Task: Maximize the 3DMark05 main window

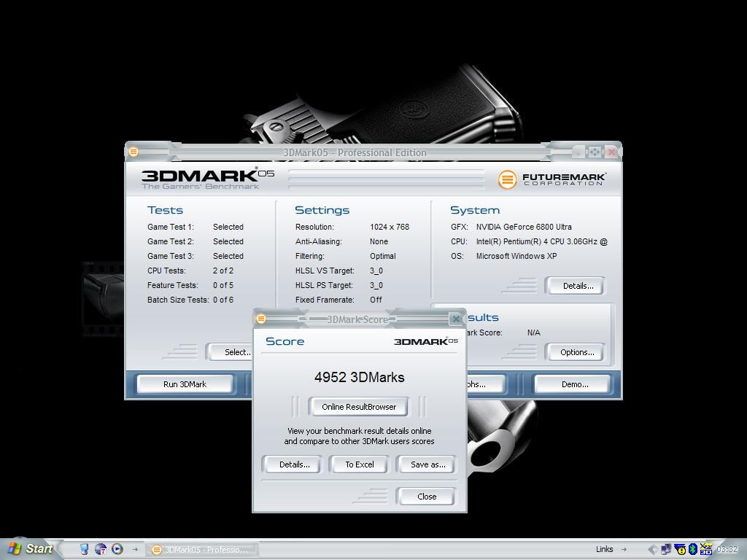Action: click(x=594, y=152)
